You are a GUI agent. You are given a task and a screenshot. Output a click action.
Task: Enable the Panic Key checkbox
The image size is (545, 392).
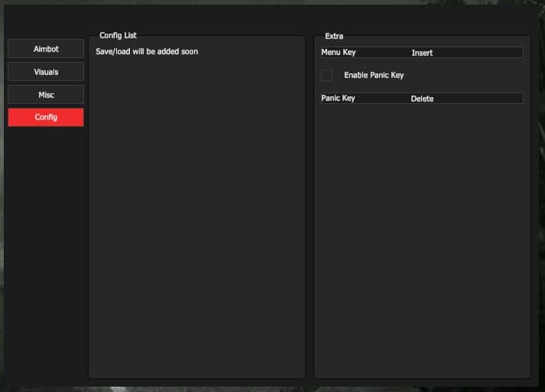click(327, 75)
